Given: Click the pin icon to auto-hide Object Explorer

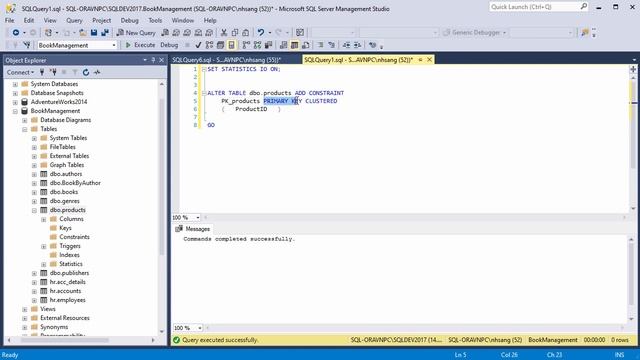Looking at the screenshot, I should pyautogui.click(x=153, y=60).
